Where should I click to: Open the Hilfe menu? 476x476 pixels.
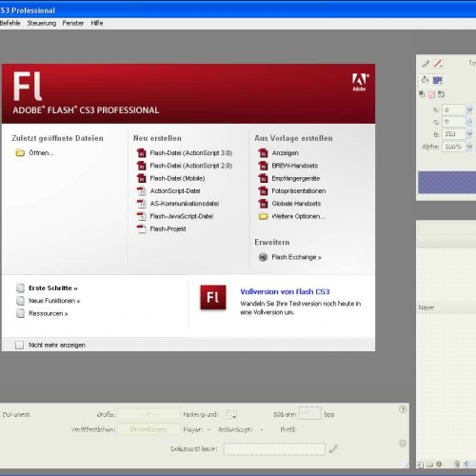coord(97,23)
